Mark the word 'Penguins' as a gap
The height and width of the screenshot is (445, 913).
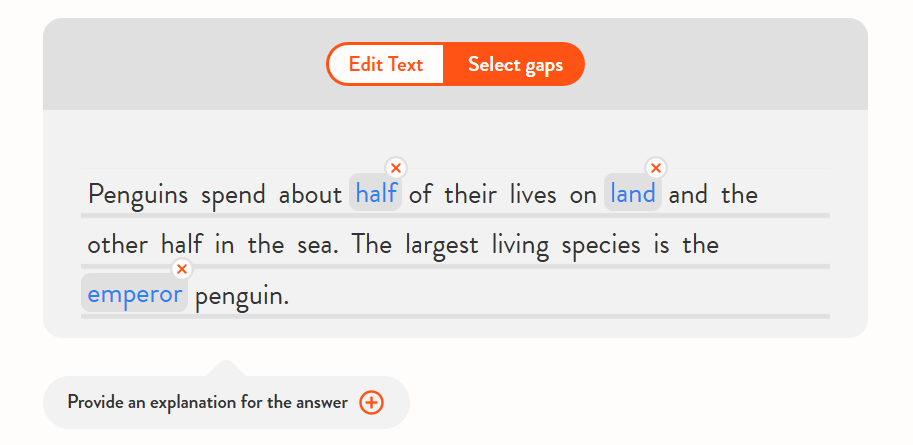[x=138, y=194]
